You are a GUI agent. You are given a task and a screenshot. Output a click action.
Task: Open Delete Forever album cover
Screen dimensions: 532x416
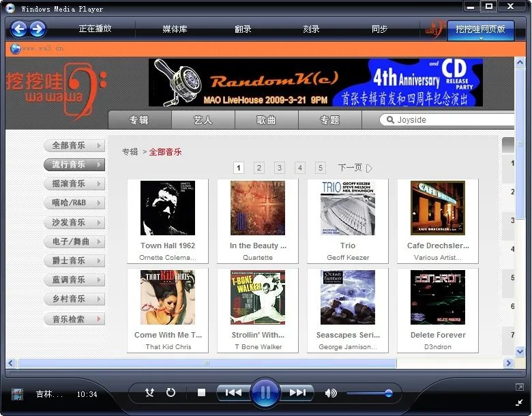438,297
